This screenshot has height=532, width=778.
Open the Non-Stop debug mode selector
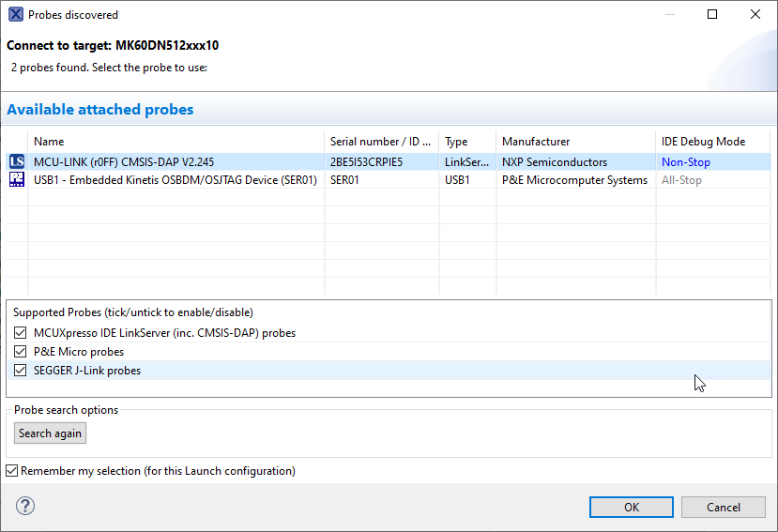click(x=686, y=162)
